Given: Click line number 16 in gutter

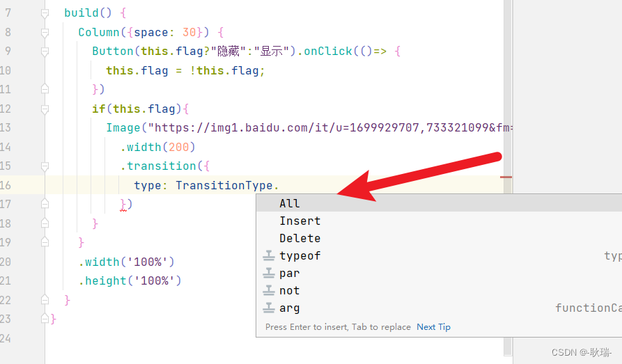Looking at the screenshot, I should [x=6, y=185].
